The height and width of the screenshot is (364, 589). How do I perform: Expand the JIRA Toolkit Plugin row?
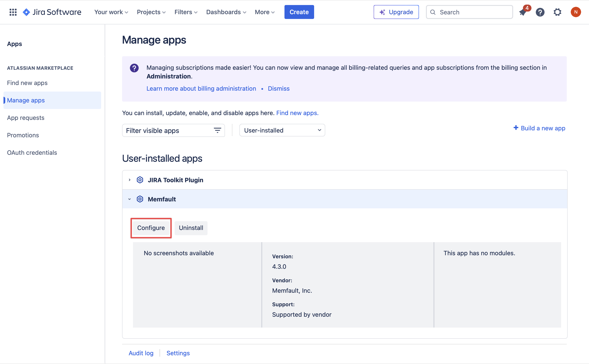[129, 180]
